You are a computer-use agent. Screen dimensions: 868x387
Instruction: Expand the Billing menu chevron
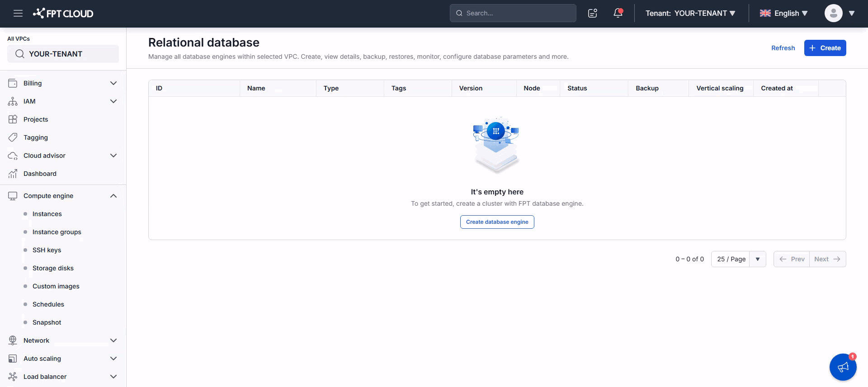113,83
